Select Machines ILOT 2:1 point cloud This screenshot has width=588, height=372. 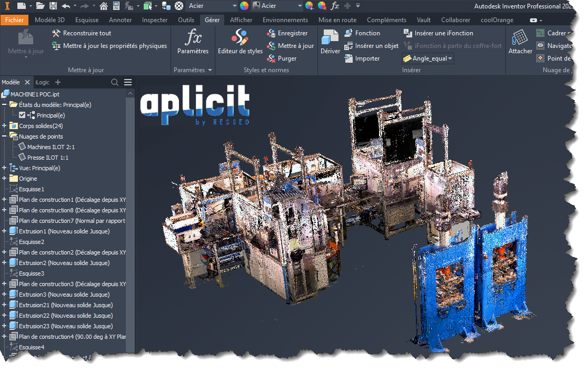(x=51, y=147)
